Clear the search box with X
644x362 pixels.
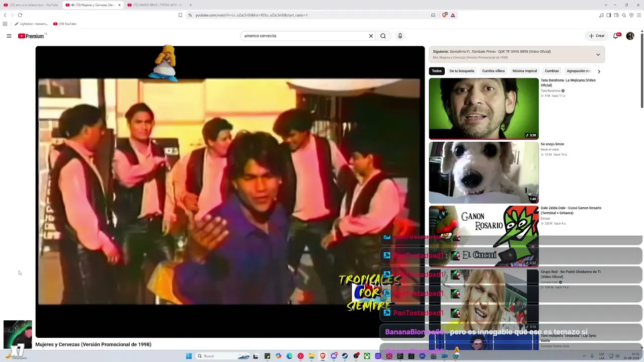pyautogui.click(x=371, y=36)
